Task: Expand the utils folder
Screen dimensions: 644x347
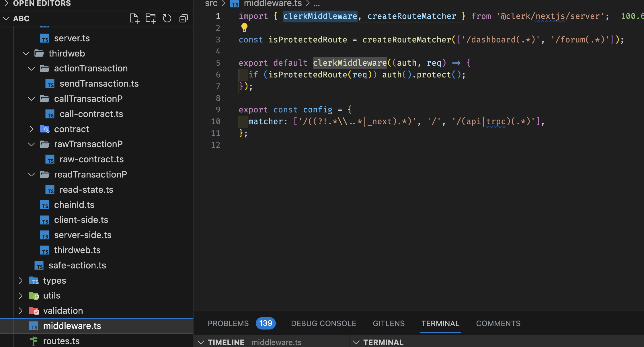Action: [21, 296]
